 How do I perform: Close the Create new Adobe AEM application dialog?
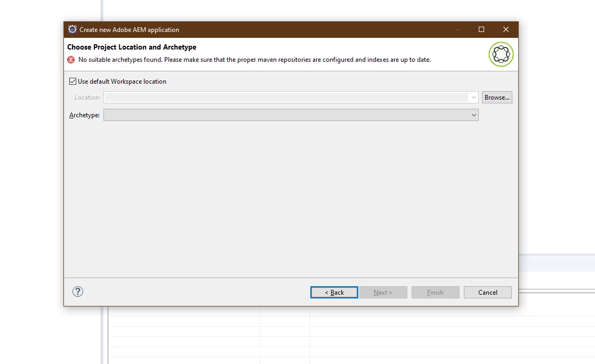point(506,29)
